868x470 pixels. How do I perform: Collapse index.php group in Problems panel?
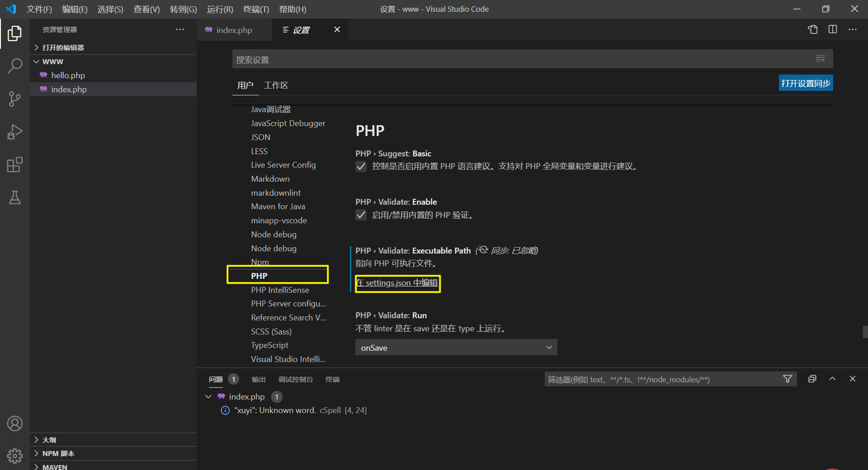click(208, 397)
